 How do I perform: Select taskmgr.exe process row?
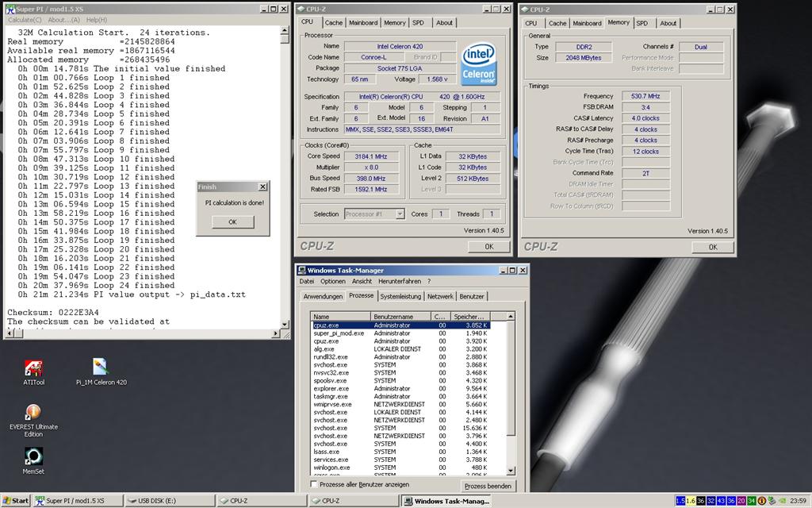(x=400, y=397)
